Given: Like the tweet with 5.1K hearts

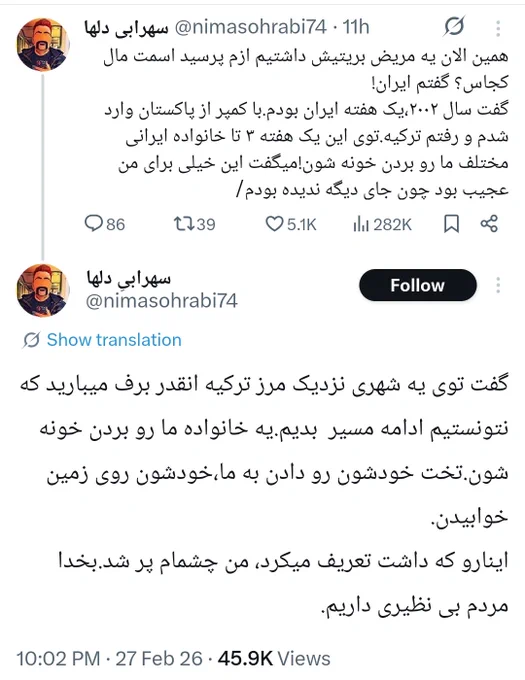Looking at the screenshot, I should click(274, 224).
